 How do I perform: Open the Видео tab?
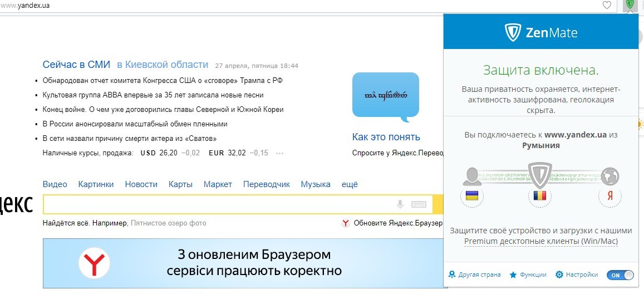(x=55, y=184)
